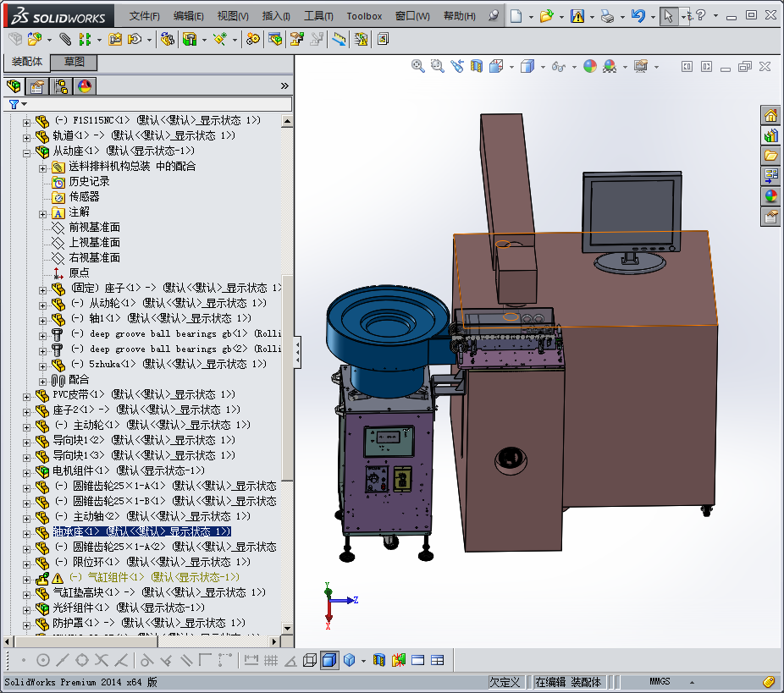The width and height of the screenshot is (784, 693).
Task: Switch to the 装配体 tab
Action: [x=27, y=62]
